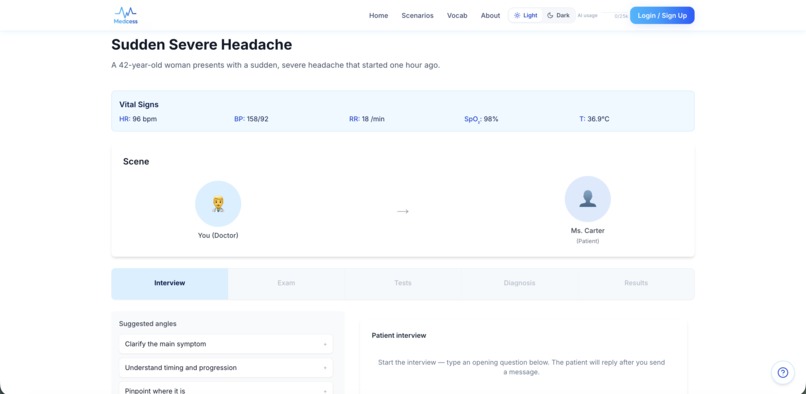Screen dimensions: 806x394
Task: Click the RR: 18 /min value
Action: pyautogui.click(x=367, y=119)
